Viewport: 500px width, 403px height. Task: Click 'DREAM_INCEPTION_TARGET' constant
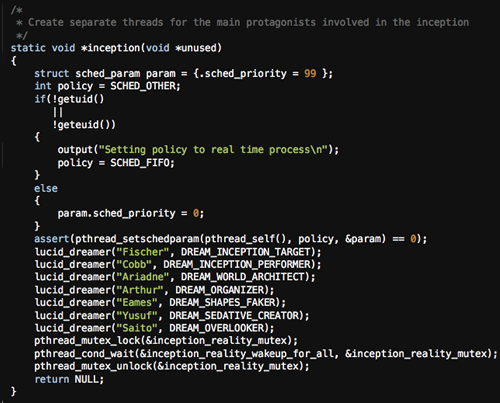tap(246, 252)
